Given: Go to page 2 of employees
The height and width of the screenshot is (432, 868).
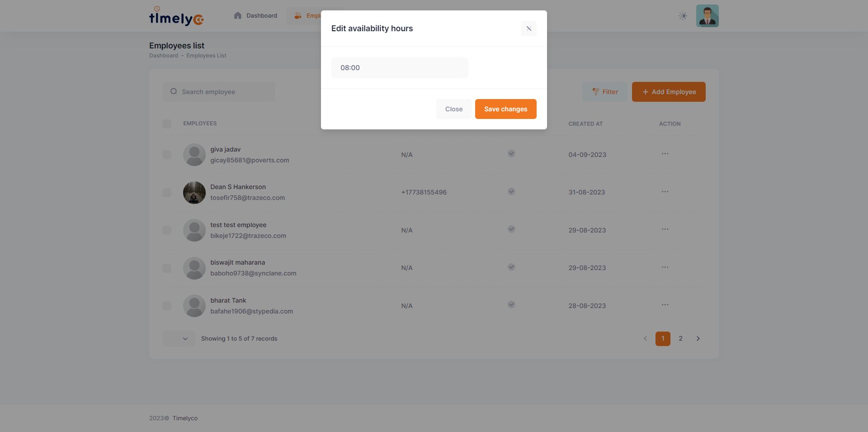Looking at the screenshot, I should click(x=680, y=338).
